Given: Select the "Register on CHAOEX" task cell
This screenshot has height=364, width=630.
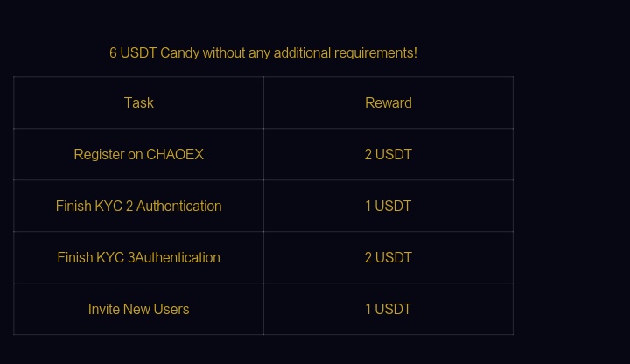Looking at the screenshot, I should (x=138, y=154).
